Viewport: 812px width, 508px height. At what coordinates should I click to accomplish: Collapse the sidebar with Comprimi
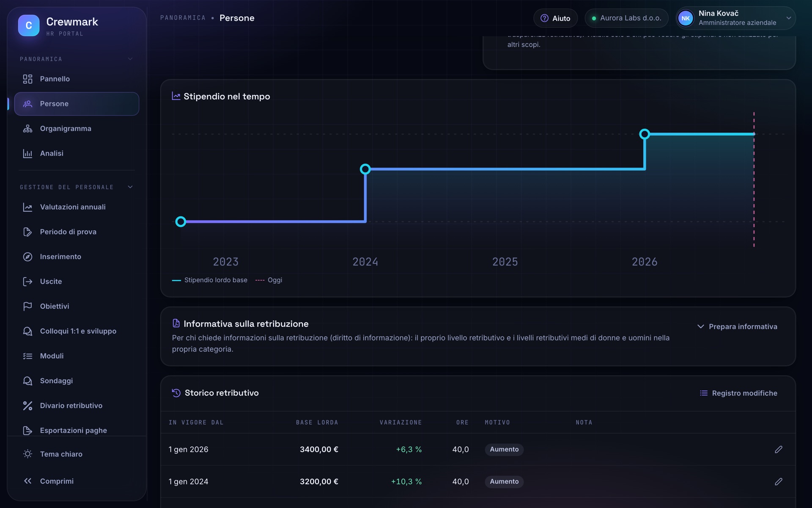coord(77,481)
